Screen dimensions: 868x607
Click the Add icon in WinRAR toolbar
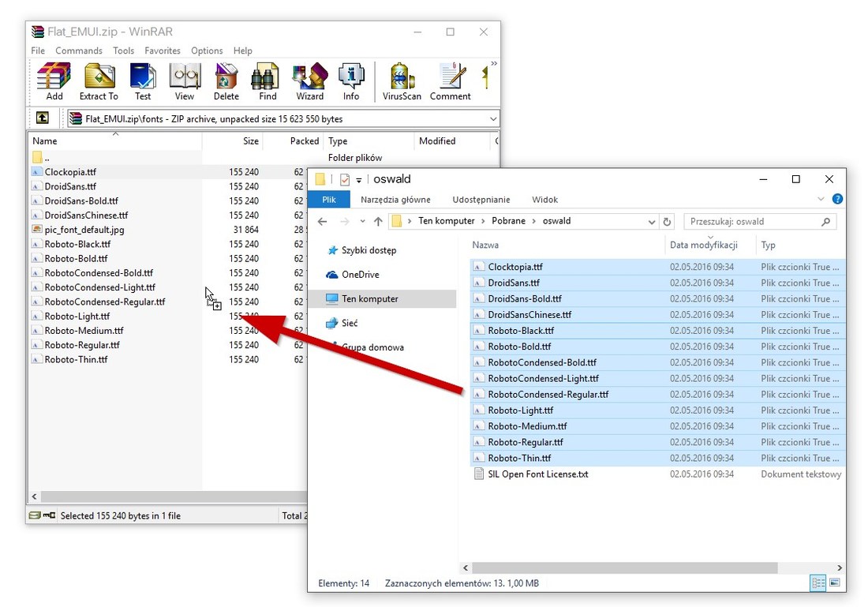(x=54, y=81)
